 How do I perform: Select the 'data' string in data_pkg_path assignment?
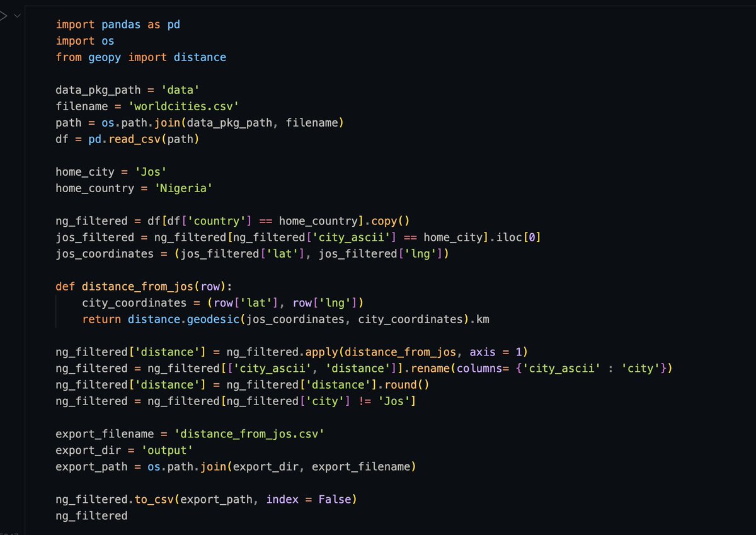tap(180, 90)
